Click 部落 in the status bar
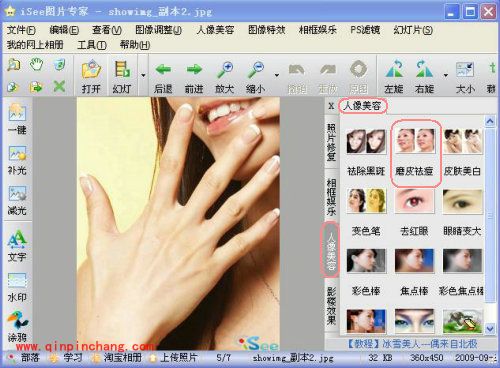Screen dimensions: 500x368 tap(30, 358)
